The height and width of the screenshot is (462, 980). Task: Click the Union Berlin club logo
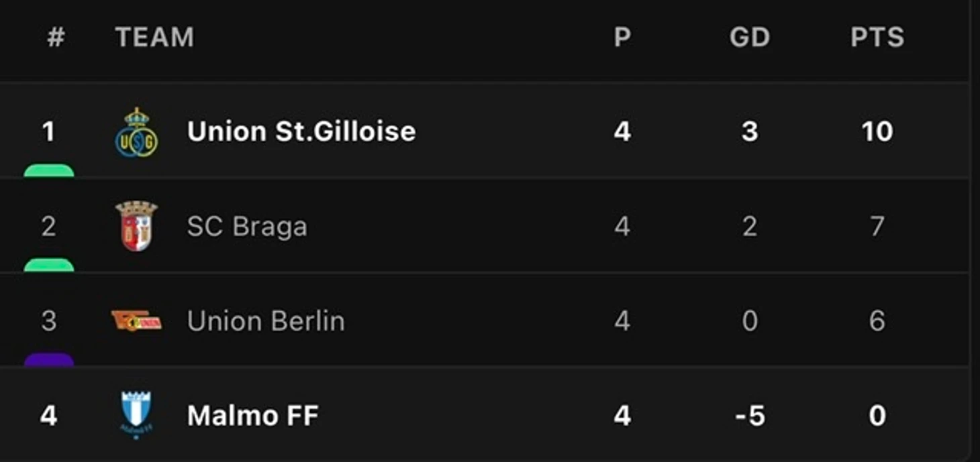click(x=136, y=321)
